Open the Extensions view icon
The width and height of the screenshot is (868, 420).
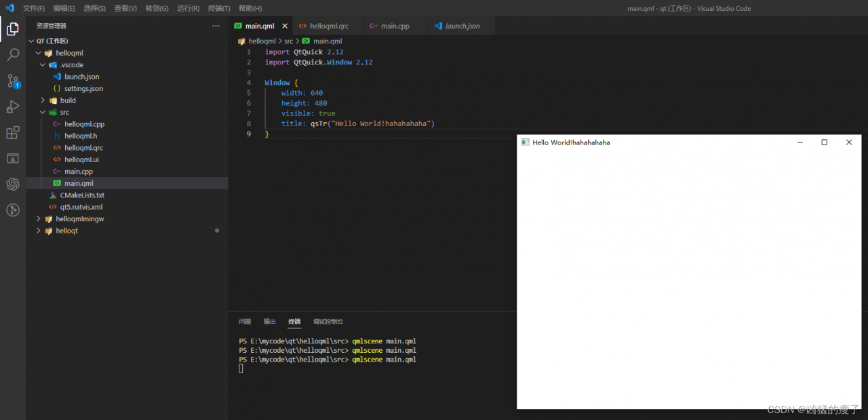tap(12, 132)
